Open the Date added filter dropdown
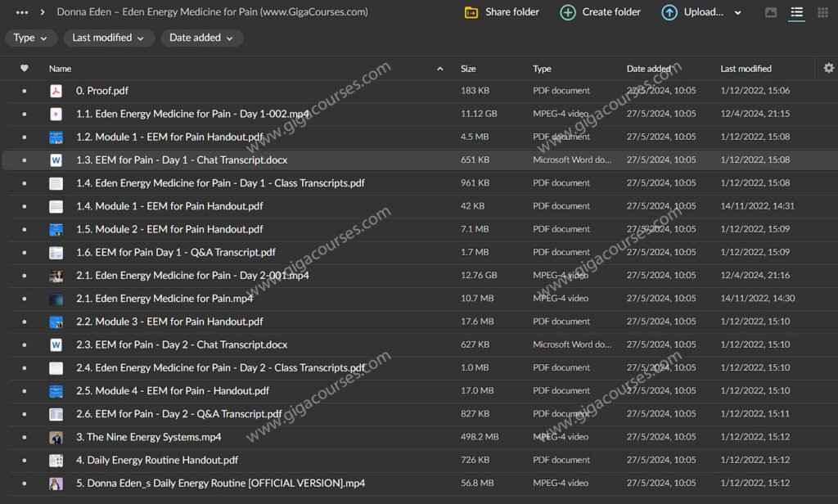 (x=201, y=38)
